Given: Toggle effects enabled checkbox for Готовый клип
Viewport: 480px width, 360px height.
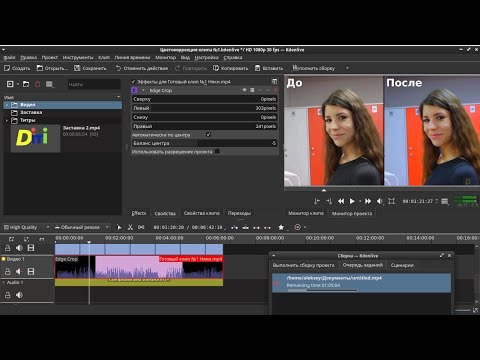Looking at the screenshot, I should pos(133,81).
